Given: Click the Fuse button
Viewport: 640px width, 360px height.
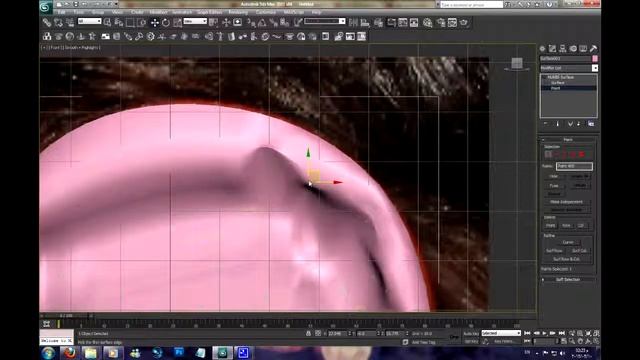Looking at the screenshot, I should (554, 186).
